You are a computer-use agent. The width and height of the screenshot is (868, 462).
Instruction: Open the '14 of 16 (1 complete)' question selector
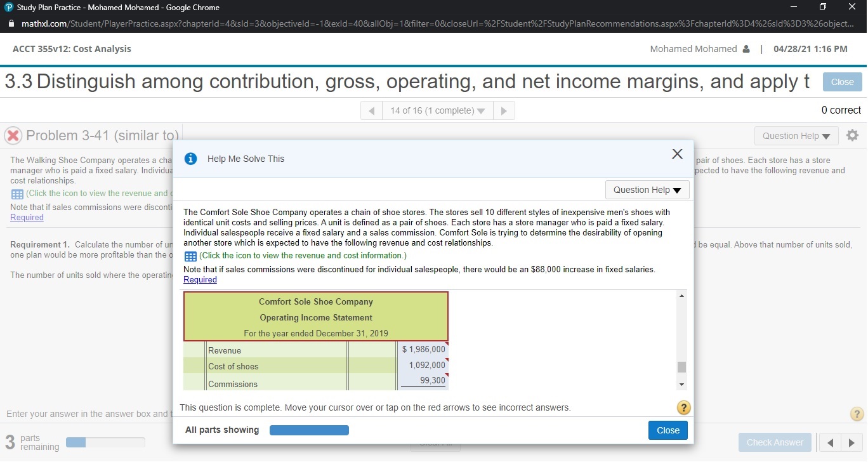point(436,110)
